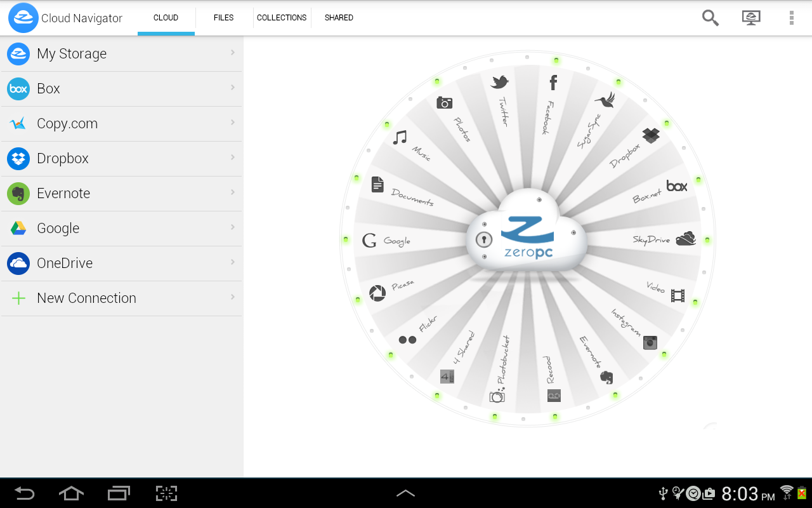Tap the Wi-Fi status icon
Screen dimensions: 812x508
click(787, 492)
